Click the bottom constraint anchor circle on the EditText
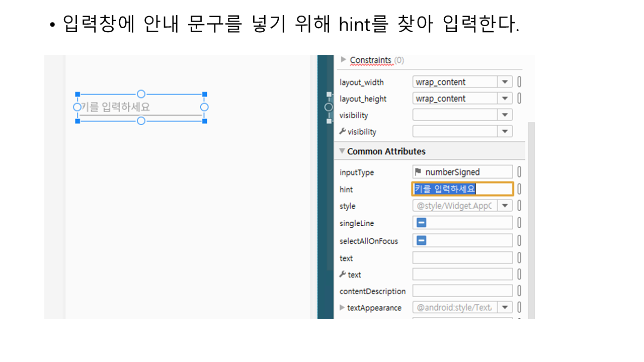 141,121
